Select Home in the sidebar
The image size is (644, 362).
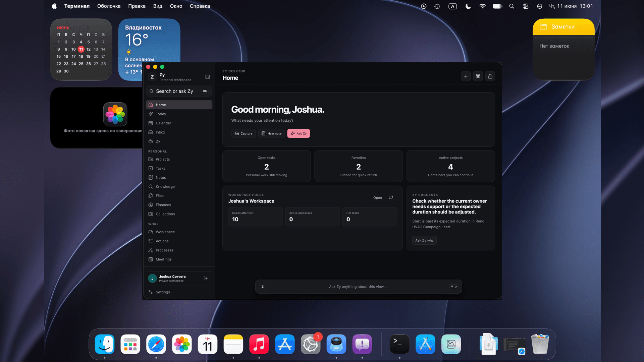point(179,105)
